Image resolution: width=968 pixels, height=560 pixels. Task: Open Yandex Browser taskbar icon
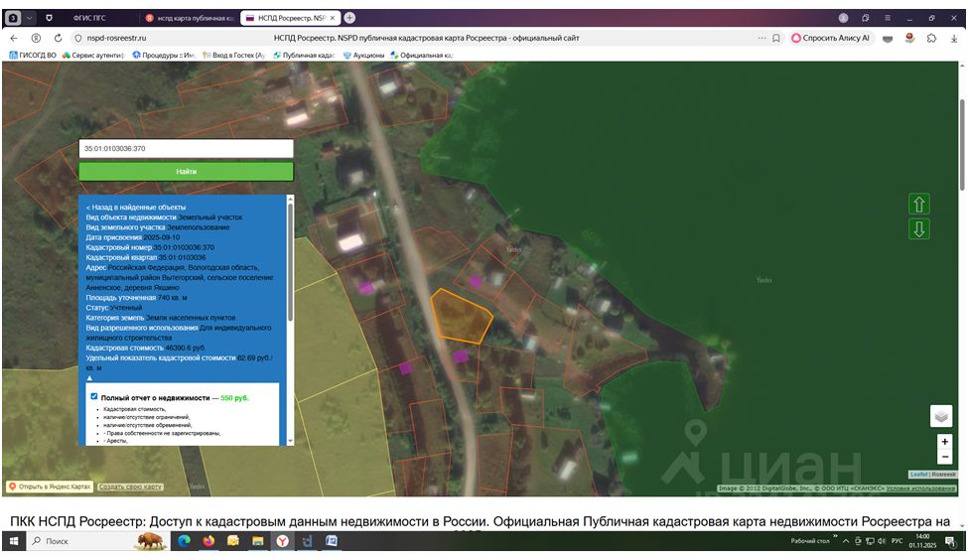pos(282,541)
